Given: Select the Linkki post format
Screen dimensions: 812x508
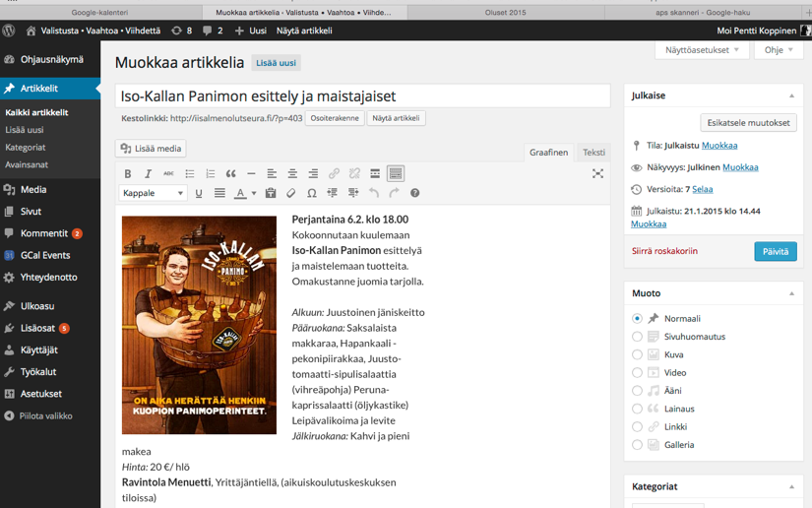Looking at the screenshot, I should (x=637, y=426).
